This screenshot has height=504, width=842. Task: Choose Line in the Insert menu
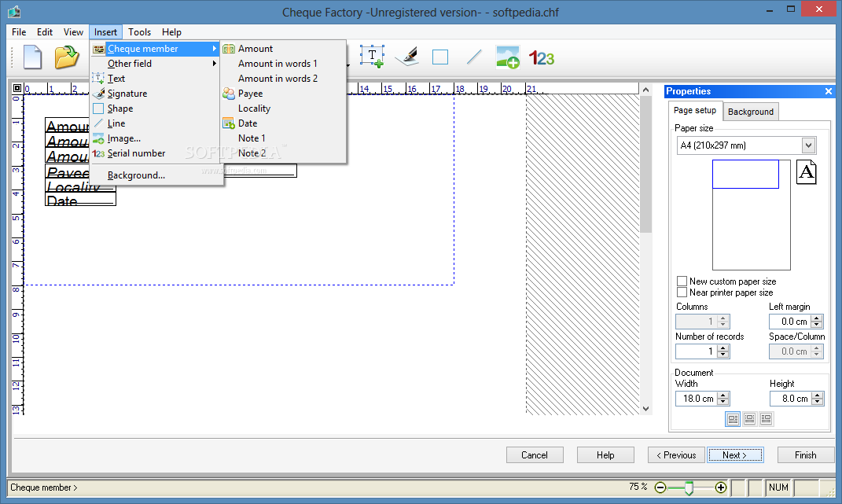point(156,123)
